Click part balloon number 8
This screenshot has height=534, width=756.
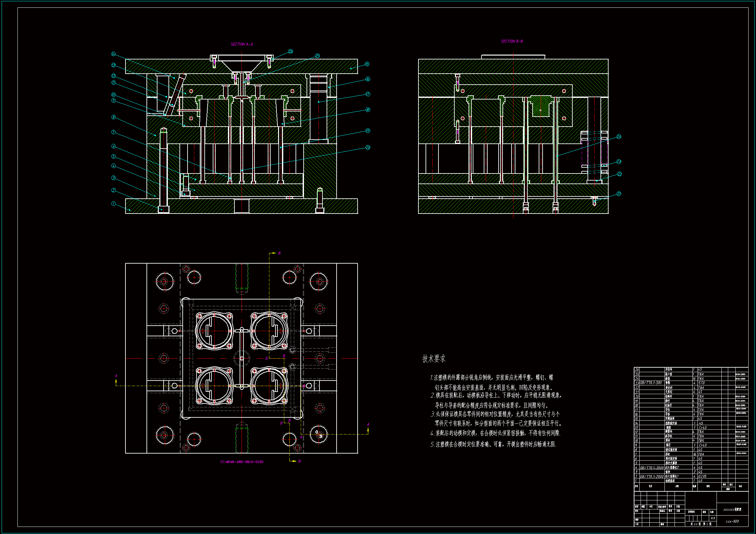(113, 117)
